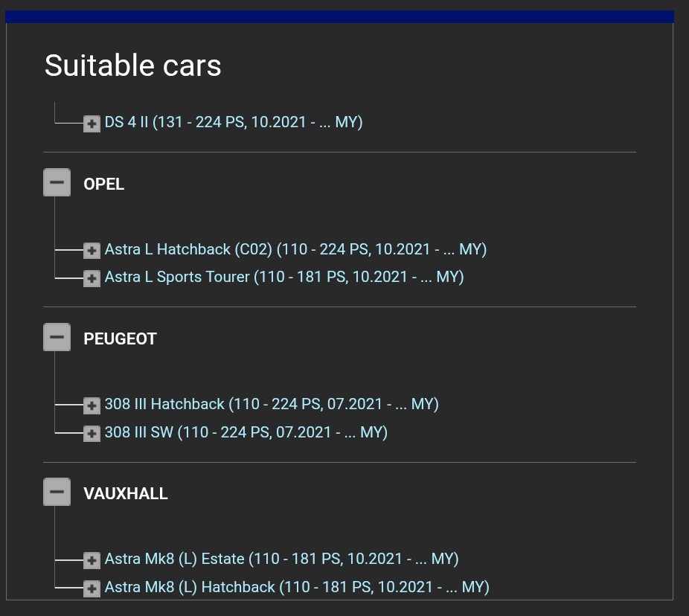Select the 308 III Hatchback entry

[272, 404]
